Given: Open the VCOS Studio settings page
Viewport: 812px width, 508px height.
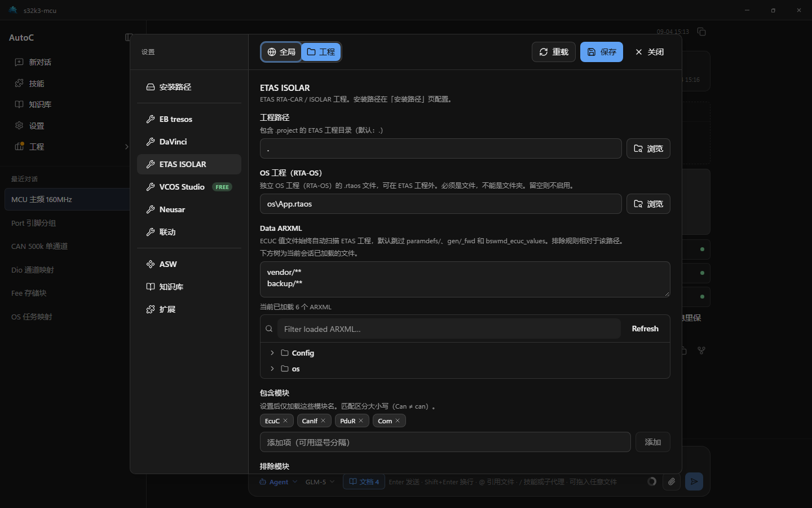Looking at the screenshot, I should click(x=189, y=187).
